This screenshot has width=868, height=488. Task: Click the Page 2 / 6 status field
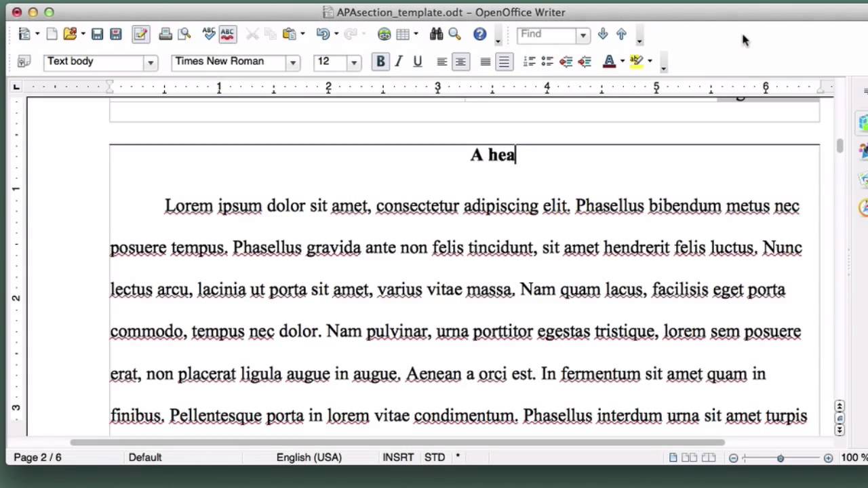tap(38, 457)
